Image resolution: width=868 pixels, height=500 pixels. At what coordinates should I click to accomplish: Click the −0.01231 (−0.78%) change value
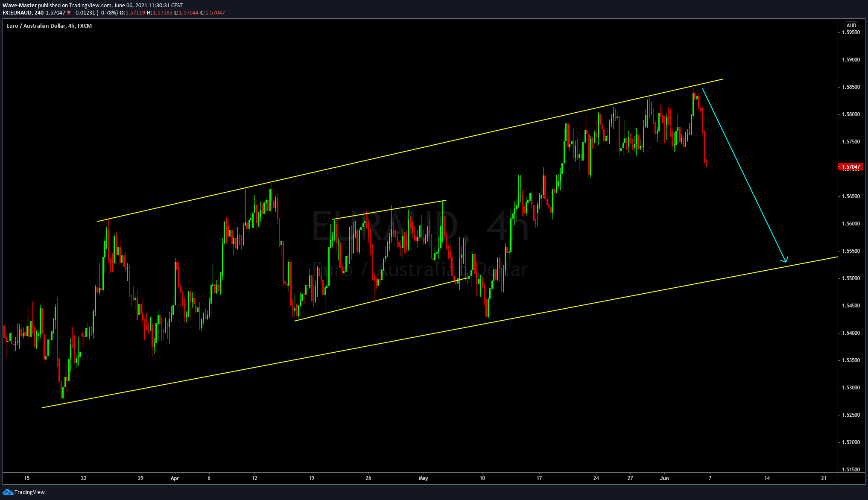(95, 13)
